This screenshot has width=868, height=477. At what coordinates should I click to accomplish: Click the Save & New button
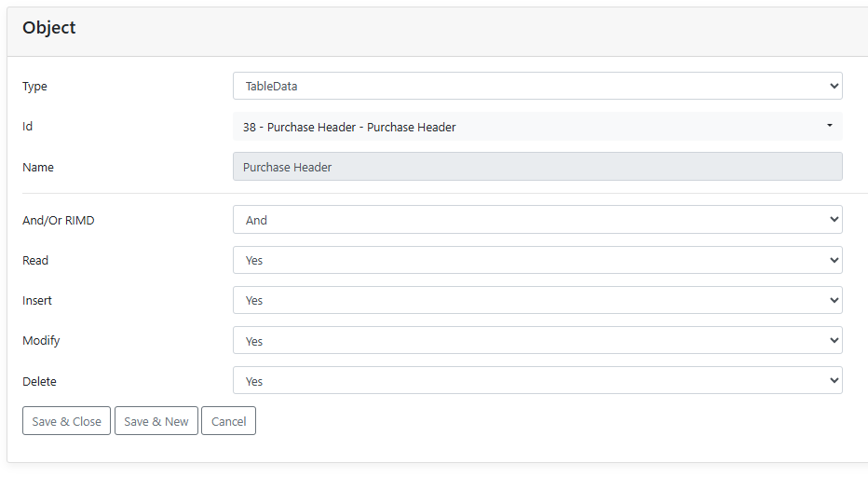click(156, 421)
